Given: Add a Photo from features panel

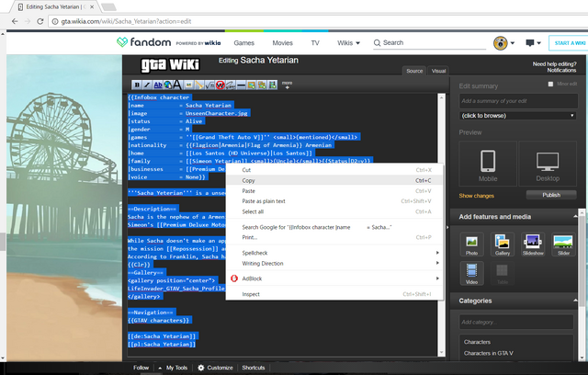Looking at the screenshot, I should [471, 244].
